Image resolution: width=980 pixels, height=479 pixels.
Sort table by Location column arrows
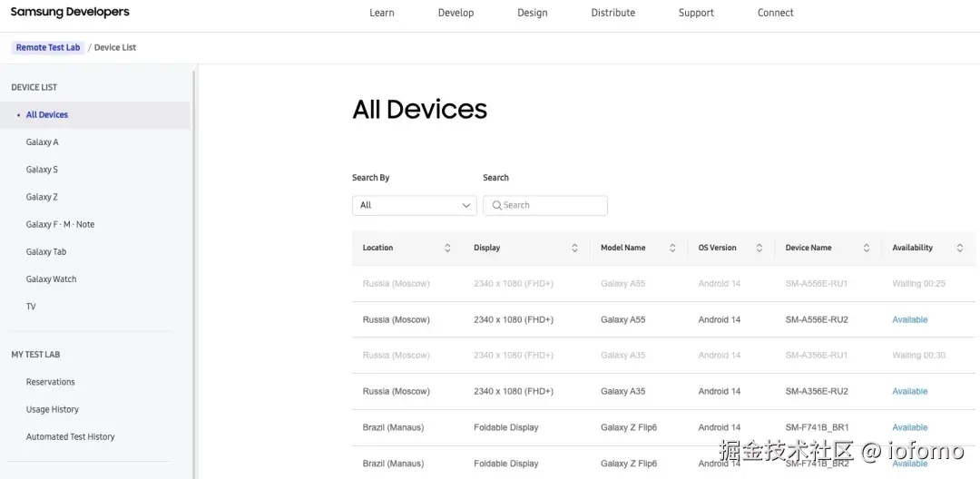[x=447, y=248]
